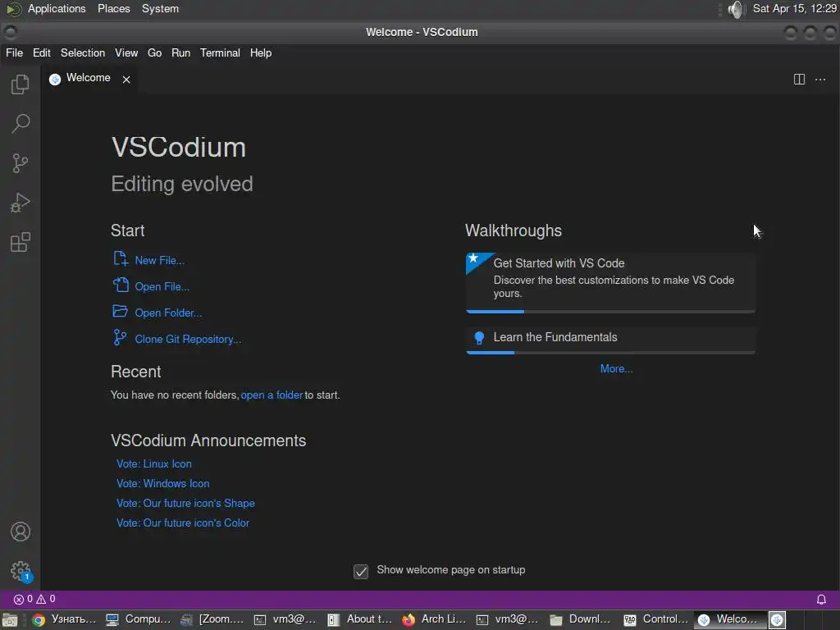The height and width of the screenshot is (630, 840).
Task: Open the Terminal menu
Action: 220,53
